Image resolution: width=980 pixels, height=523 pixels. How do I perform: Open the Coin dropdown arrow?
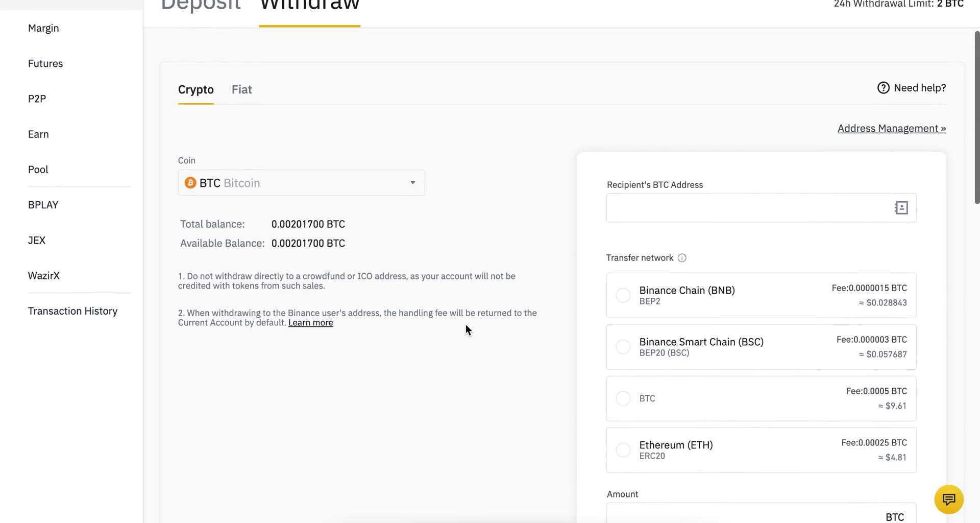pyautogui.click(x=412, y=183)
